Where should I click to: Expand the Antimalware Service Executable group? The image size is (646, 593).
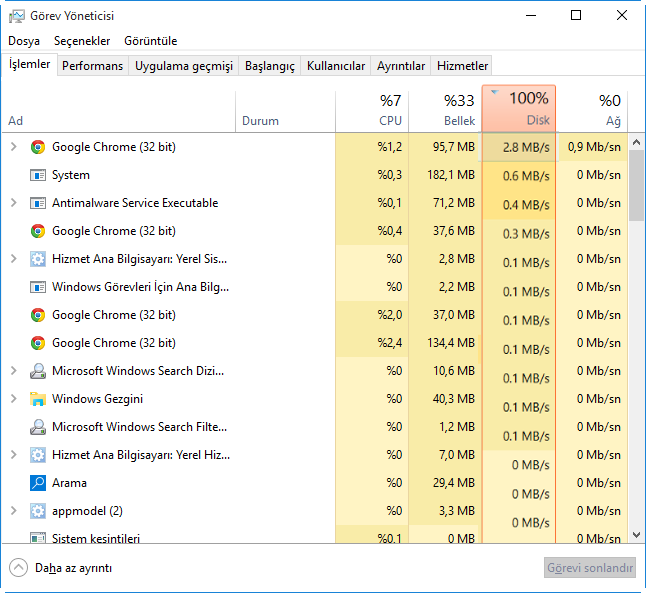pyautogui.click(x=14, y=203)
